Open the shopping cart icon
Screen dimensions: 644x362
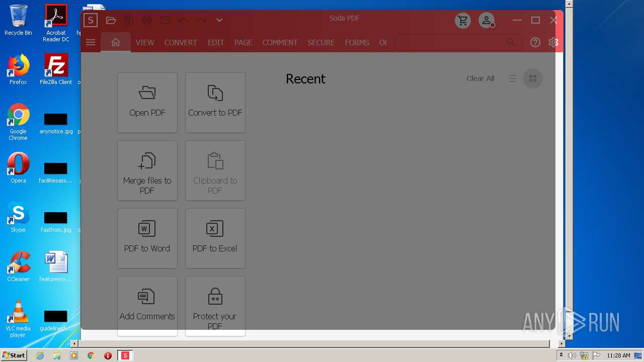[x=463, y=20]
